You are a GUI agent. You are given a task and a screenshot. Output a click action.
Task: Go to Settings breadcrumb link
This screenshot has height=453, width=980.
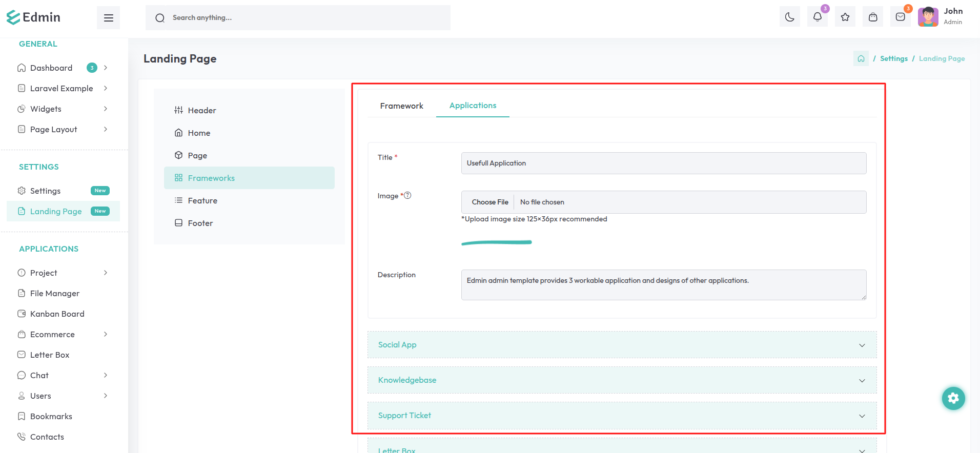point(893,59)
